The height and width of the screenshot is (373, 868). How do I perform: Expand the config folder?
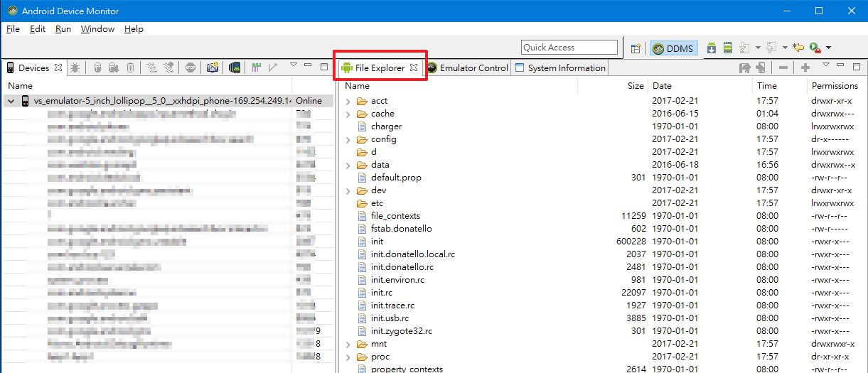[348, 139]
